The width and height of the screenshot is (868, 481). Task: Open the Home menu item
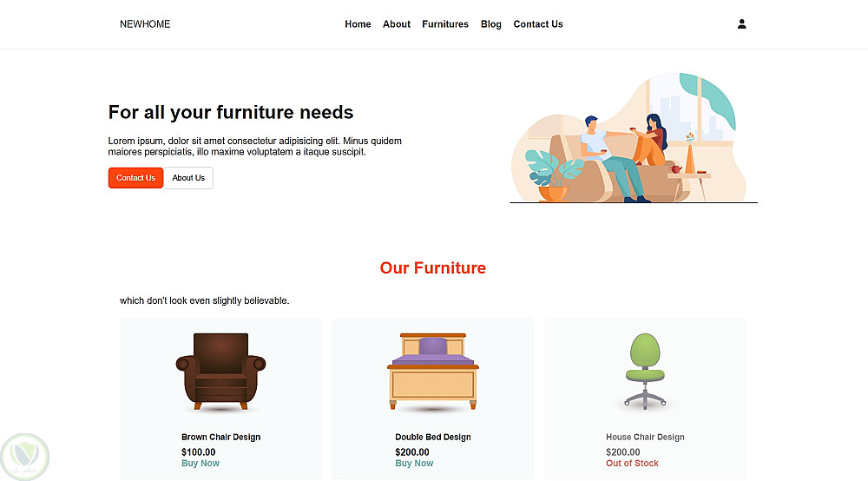(358, 24)
